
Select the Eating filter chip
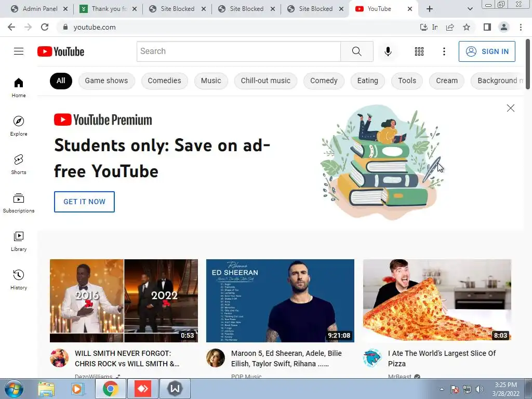(x=368, y=81)
